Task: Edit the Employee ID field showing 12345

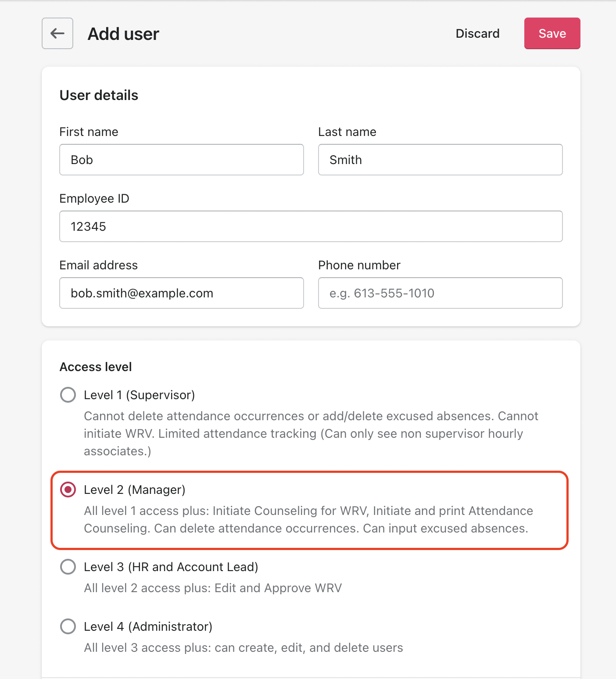Action: click(311, 226)
